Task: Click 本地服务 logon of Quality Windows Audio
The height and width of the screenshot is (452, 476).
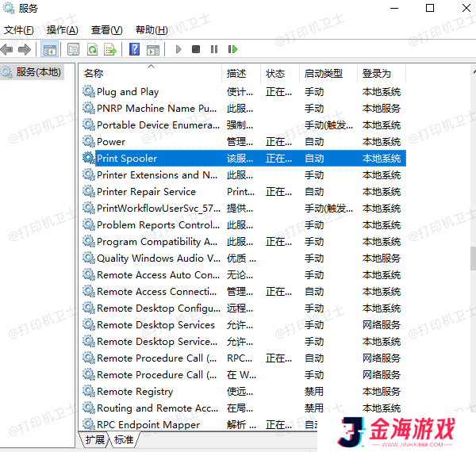Action: 382,259
